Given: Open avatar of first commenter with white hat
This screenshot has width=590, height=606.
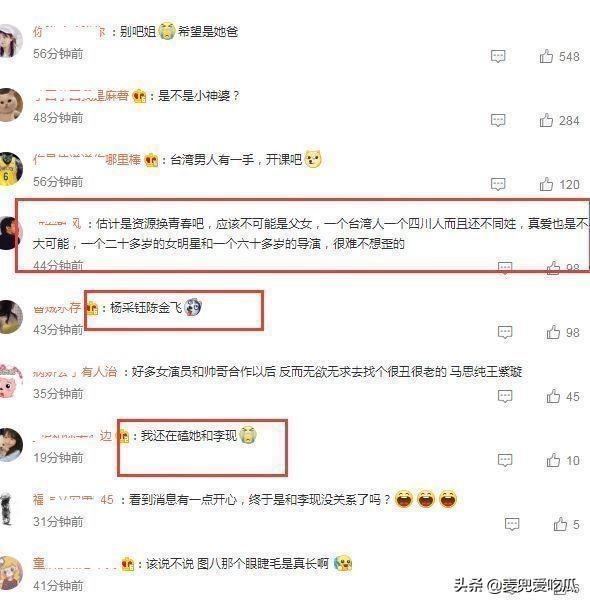Looking at the screenshot, I should 10,41.
